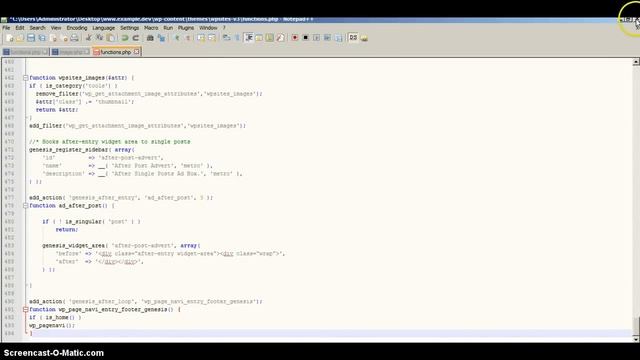Screen dimensions: 640x360
Task: Click the Save All toolbar icon
Action: pyautogui.click(x=42, y=38)
